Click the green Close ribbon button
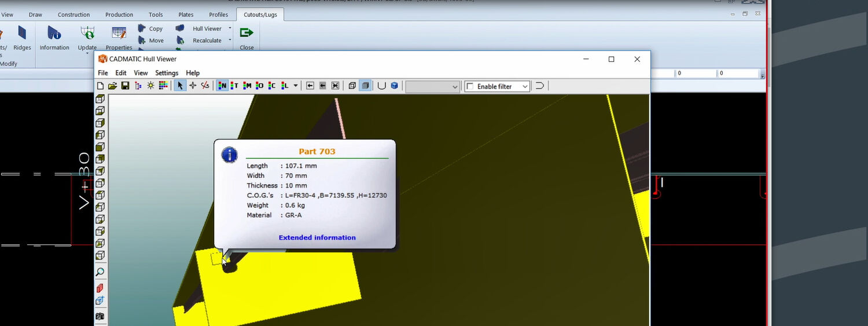The image size is (868, 326). click(x=247, y=38)
